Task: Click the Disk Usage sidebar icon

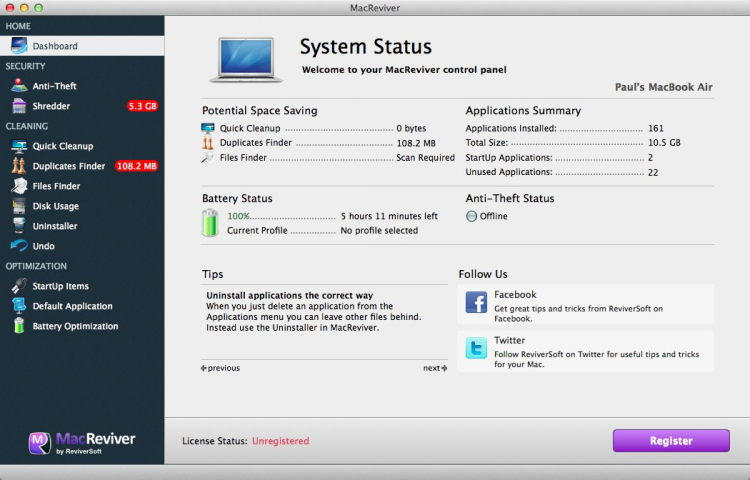Action: [19, 206]
